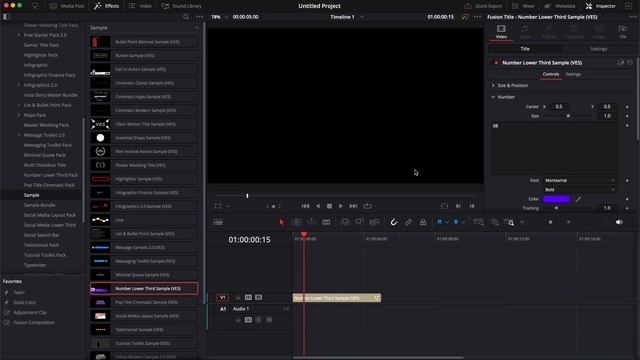Switch to the Audio inspector tab
This screenshot has height=360, width=640.
click(525, 32)
